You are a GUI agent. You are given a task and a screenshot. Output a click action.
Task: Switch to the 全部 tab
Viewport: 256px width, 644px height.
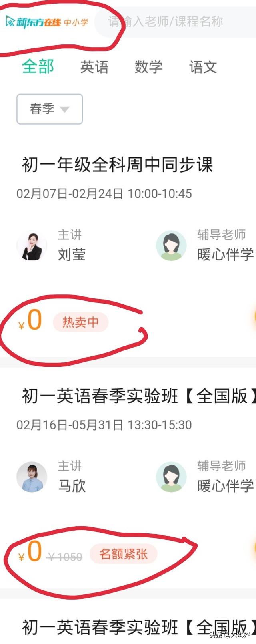[x=38, y=66]
